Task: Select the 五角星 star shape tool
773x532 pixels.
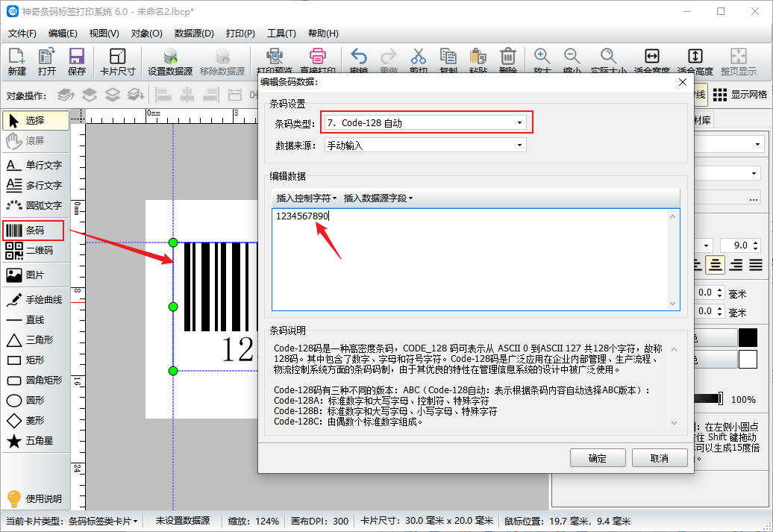Action: [33, 441]
